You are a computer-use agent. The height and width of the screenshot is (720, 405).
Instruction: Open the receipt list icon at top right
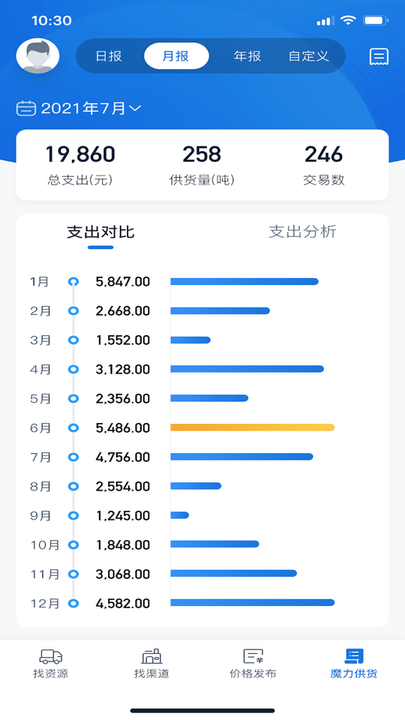click(x=379, y=56)
